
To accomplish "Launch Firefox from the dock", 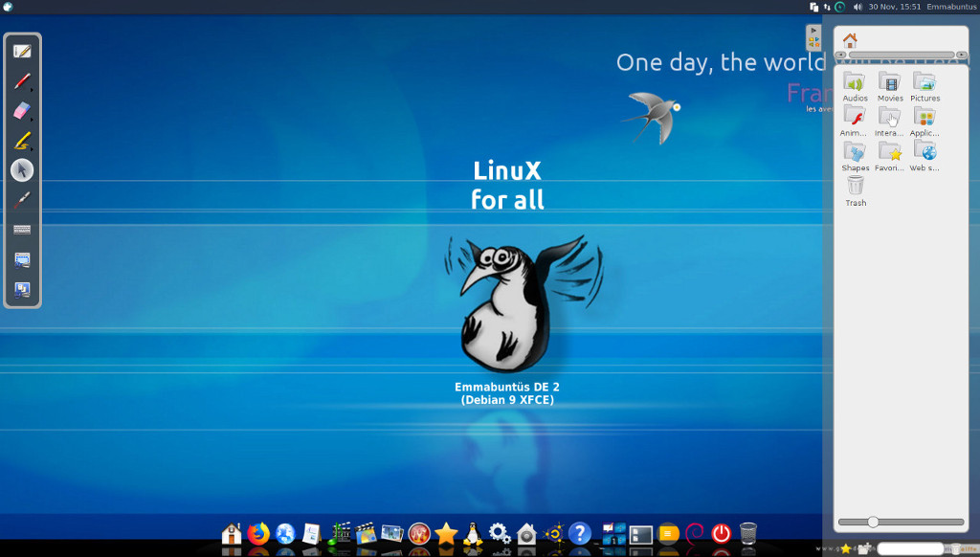I will pyautogui.click(x=258, y=534).
